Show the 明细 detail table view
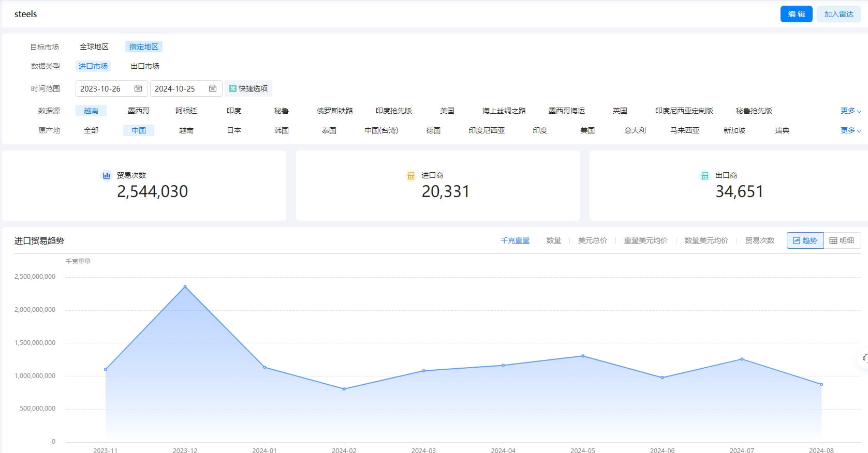This screenshot has height=453, width=868. tap(842, 240)
